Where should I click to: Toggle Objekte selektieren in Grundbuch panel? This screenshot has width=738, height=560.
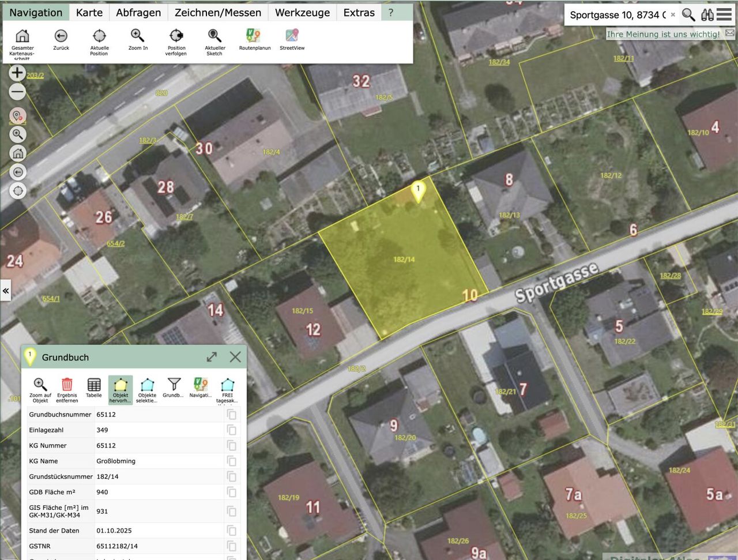click(x=147, y=385)
